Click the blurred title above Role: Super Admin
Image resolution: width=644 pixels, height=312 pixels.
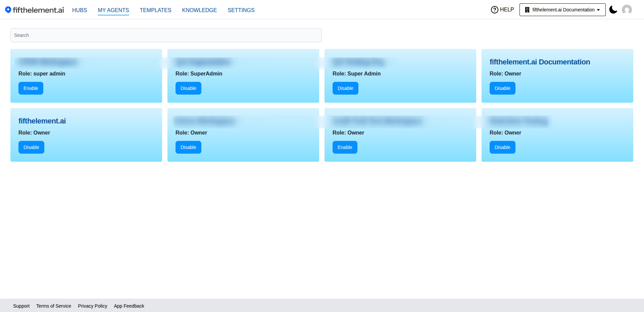point(358,62)
